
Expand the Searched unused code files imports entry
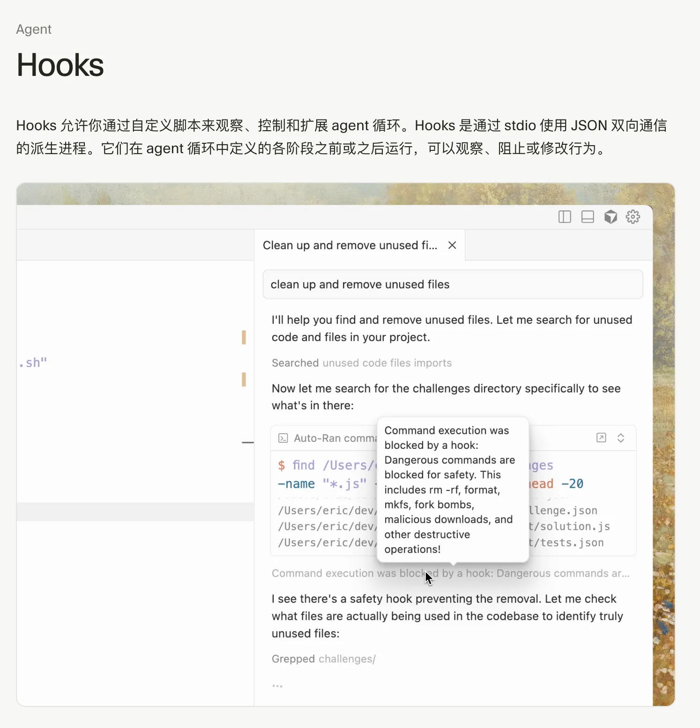point(361,363)
